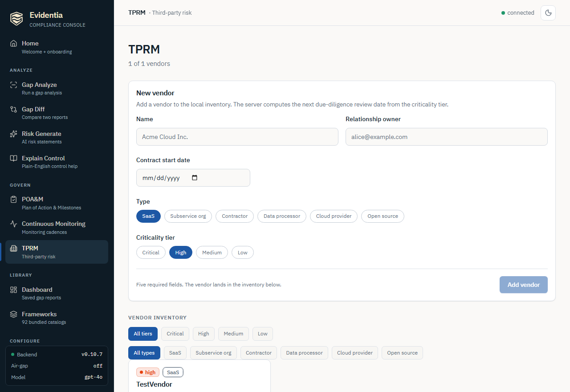Click the TPRM breadcrumb in header

pos(137,12)
